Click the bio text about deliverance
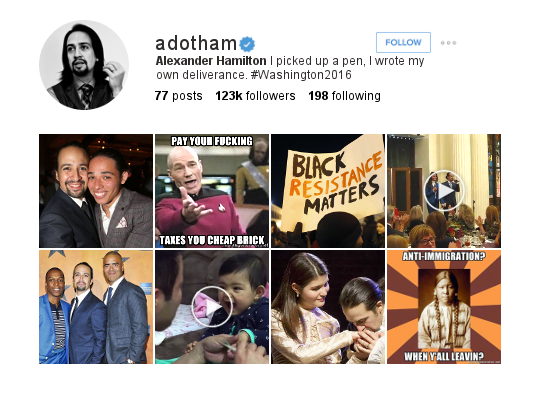The image size is (540, 400). (x=290, y=68)
